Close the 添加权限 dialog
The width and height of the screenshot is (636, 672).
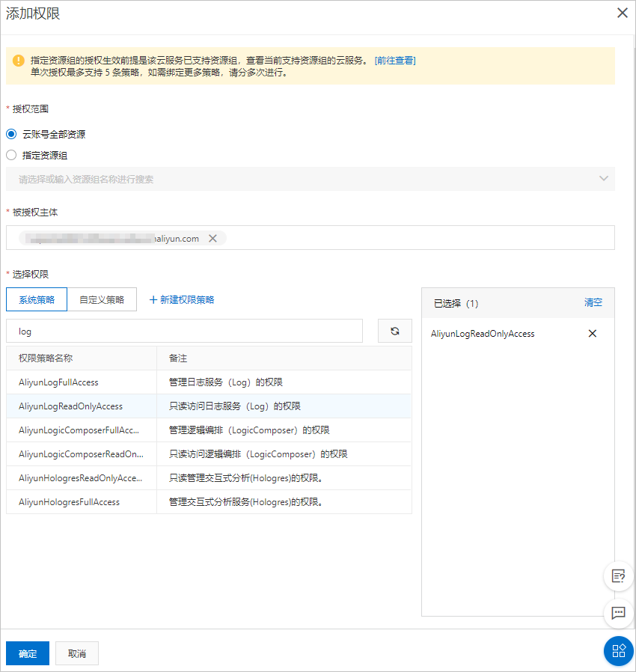pyautogui.click(x=622, y=13)
